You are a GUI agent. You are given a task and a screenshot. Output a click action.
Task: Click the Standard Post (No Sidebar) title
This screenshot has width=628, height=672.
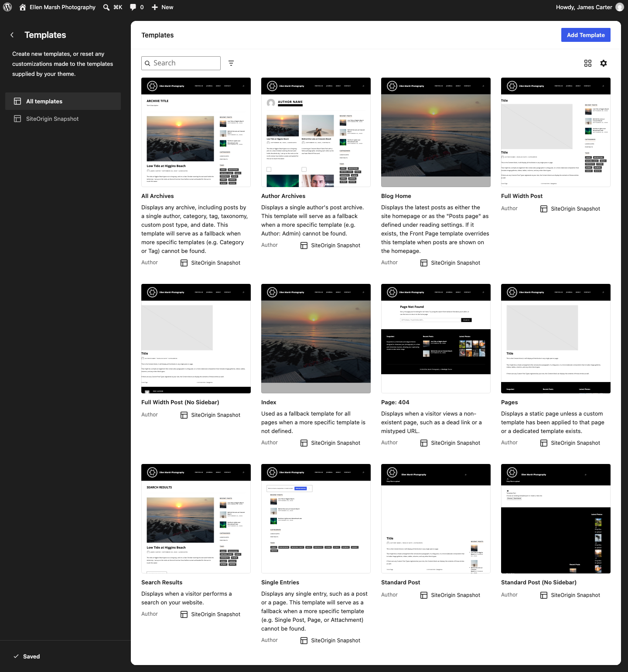[539, 583]
